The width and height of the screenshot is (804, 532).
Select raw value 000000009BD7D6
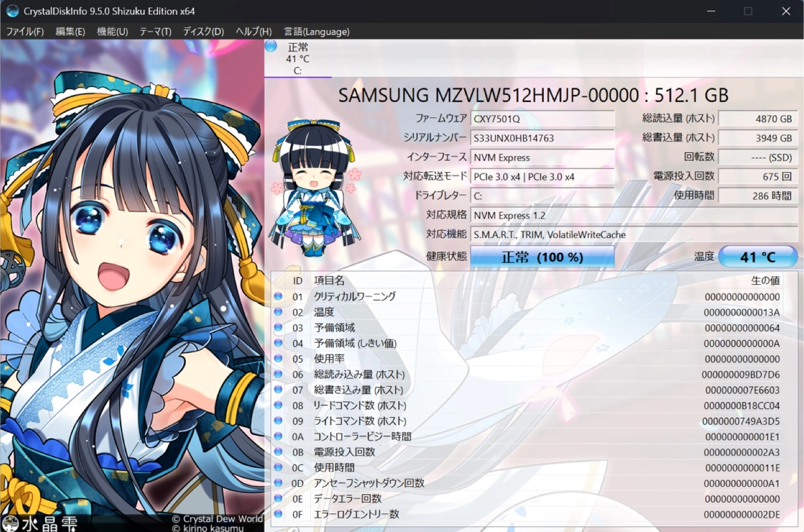point(741,375)
